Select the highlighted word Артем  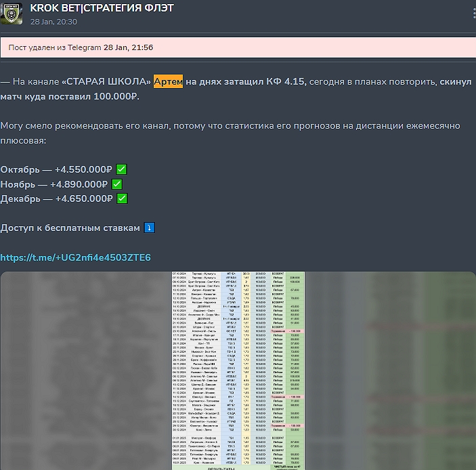[168, 81]
